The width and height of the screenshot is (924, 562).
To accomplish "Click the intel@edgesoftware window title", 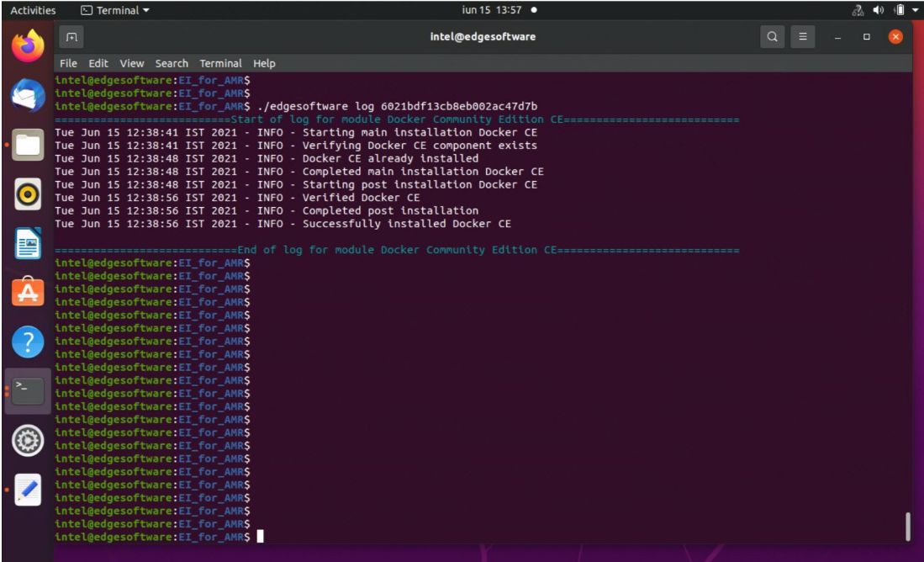I will tap(483, 36).
